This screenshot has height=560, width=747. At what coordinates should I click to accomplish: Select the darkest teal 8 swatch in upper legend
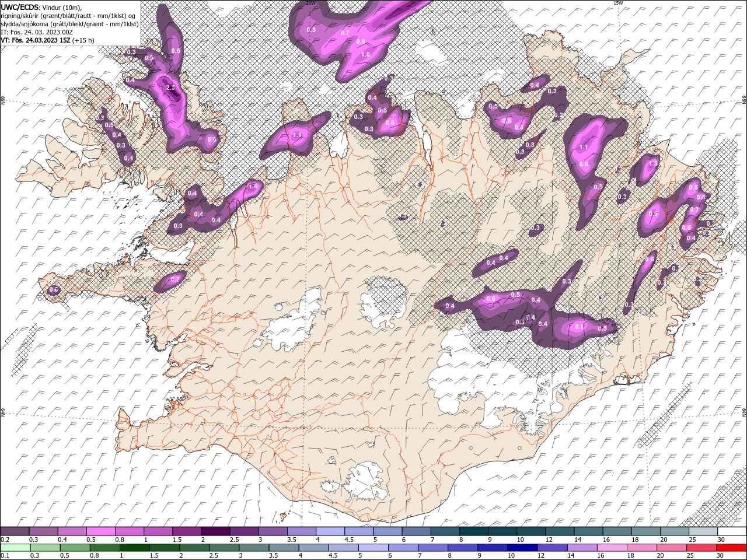[473, 531]
